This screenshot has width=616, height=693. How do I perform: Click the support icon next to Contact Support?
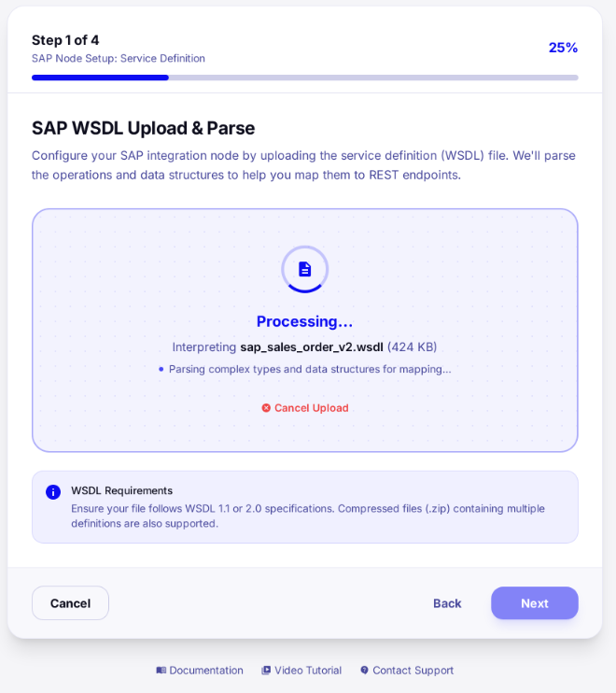click(x=365, y=670)
